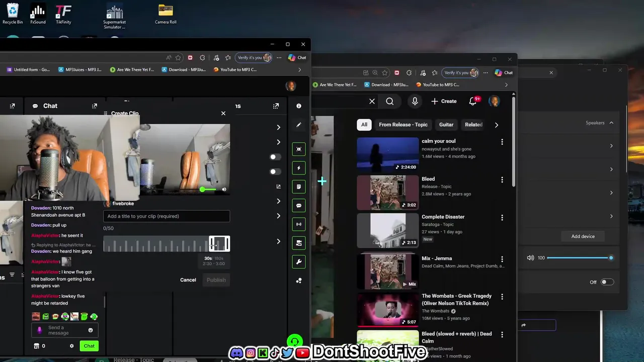
Task: Open options menu for calm your soul video
Action: 502,142
